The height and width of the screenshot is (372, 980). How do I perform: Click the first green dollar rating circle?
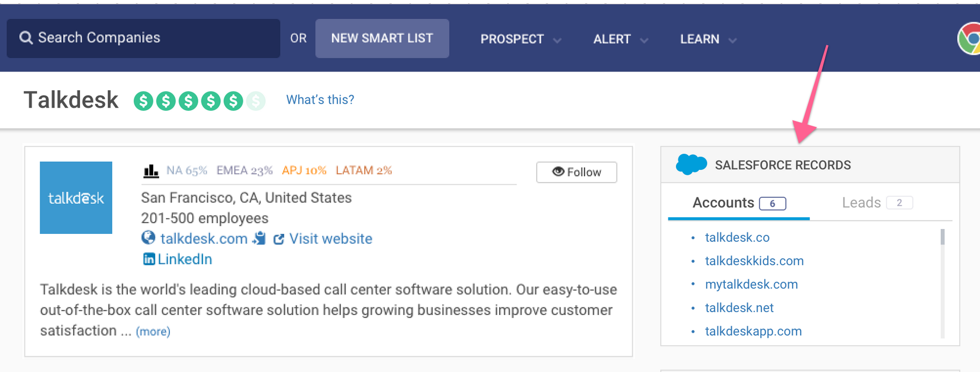coord(143,101)
